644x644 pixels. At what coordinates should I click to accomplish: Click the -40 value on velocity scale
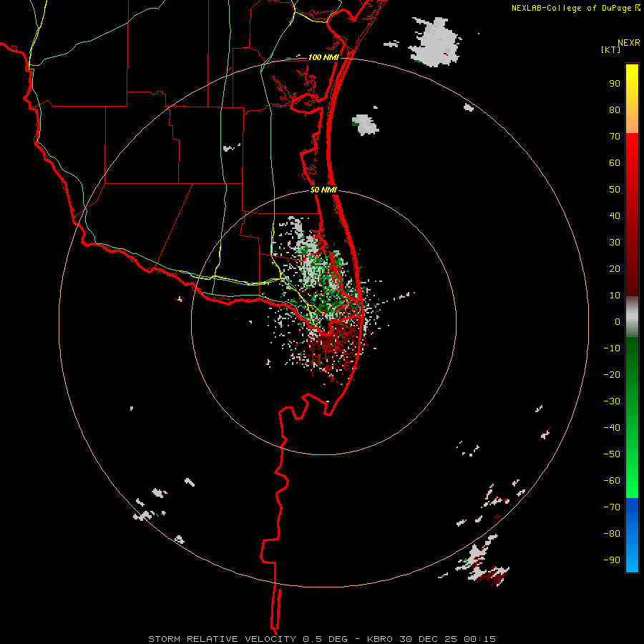[612, 428]
